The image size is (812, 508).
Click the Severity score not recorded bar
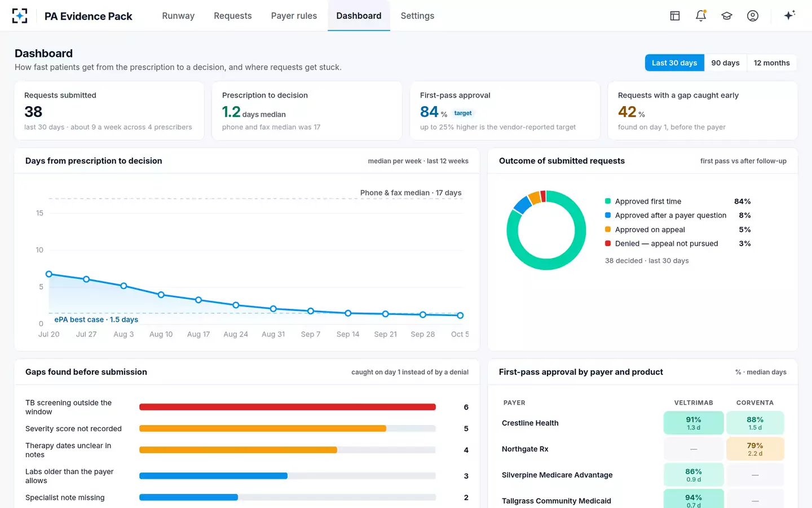tap(263, 428)
